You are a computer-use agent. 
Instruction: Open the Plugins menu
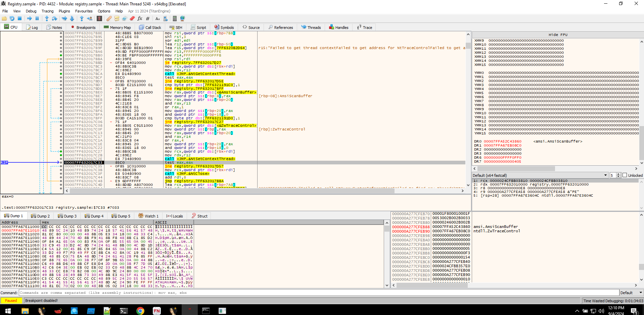(64, 11)
